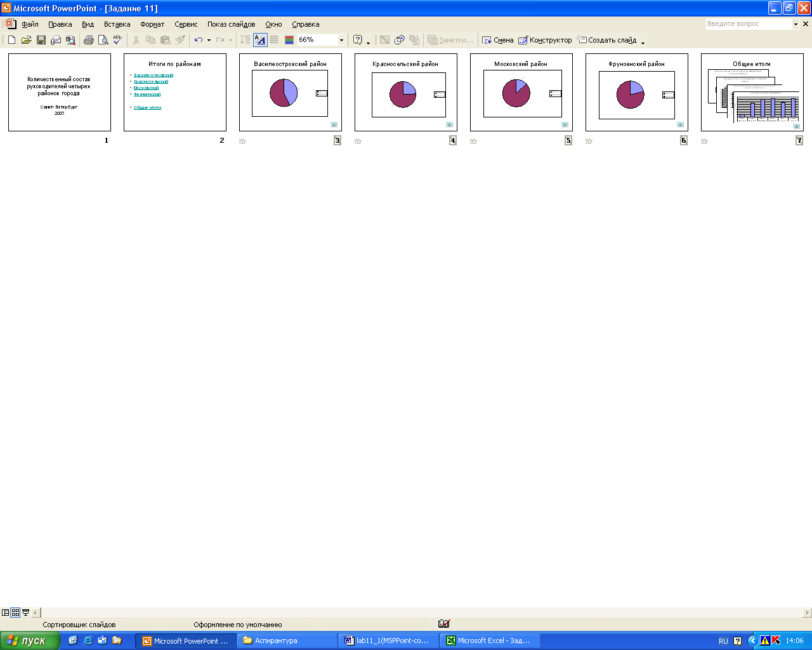Click spelling status icon in status bar

443,624
